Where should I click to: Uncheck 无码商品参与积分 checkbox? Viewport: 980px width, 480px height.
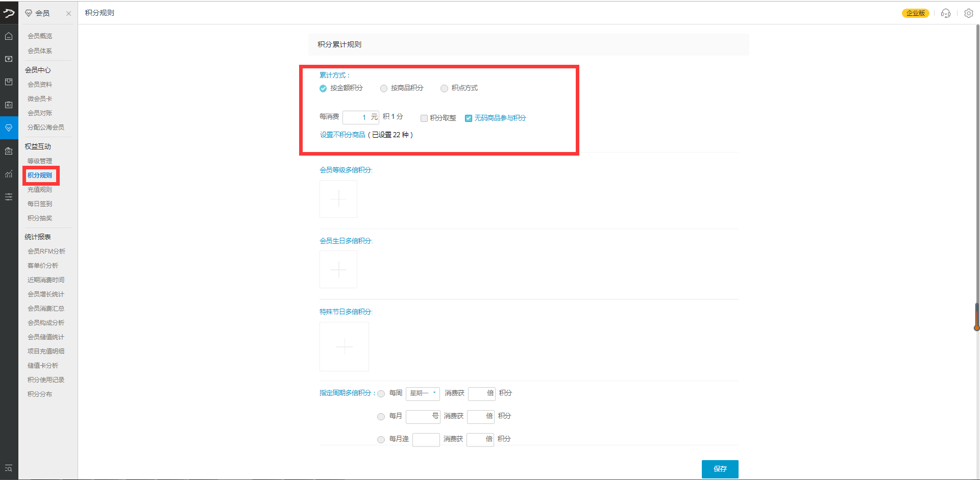tap(468, 118)
